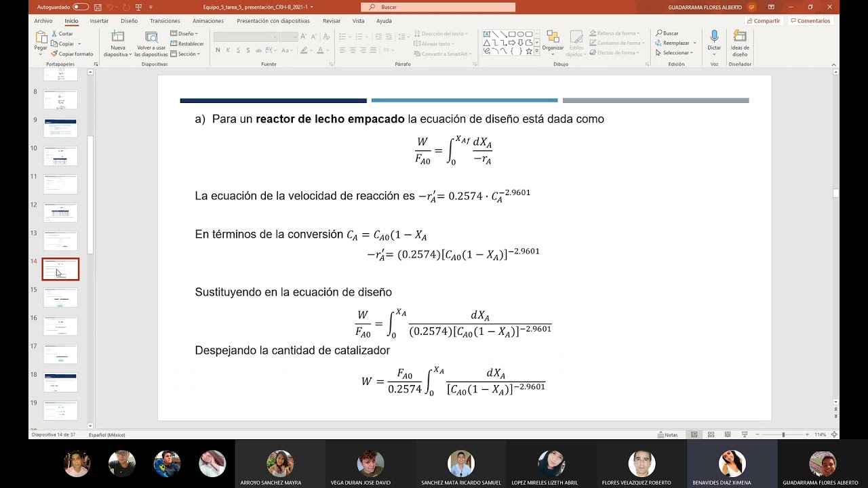
Task: Open the quick access toolbar customization arrow
Action: point(151,7)
